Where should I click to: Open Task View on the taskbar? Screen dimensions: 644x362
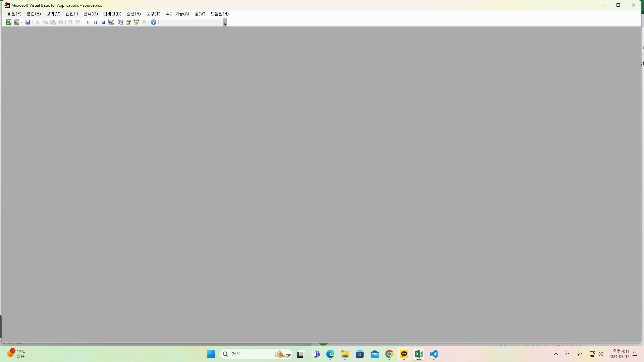click(300, 354)
